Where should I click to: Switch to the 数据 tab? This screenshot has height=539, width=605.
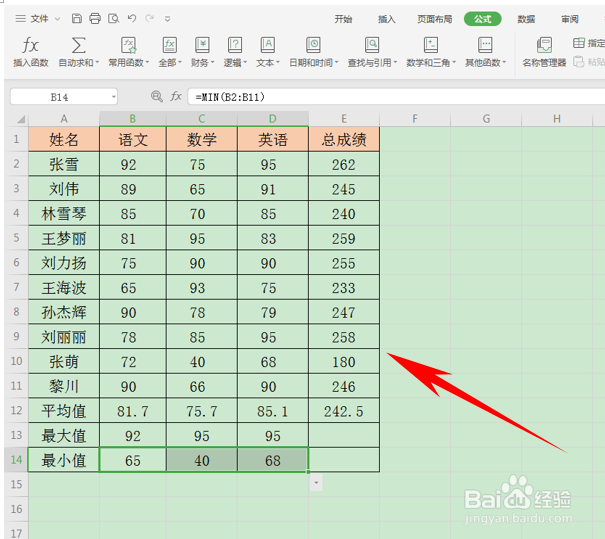click(x=526, y=19)
